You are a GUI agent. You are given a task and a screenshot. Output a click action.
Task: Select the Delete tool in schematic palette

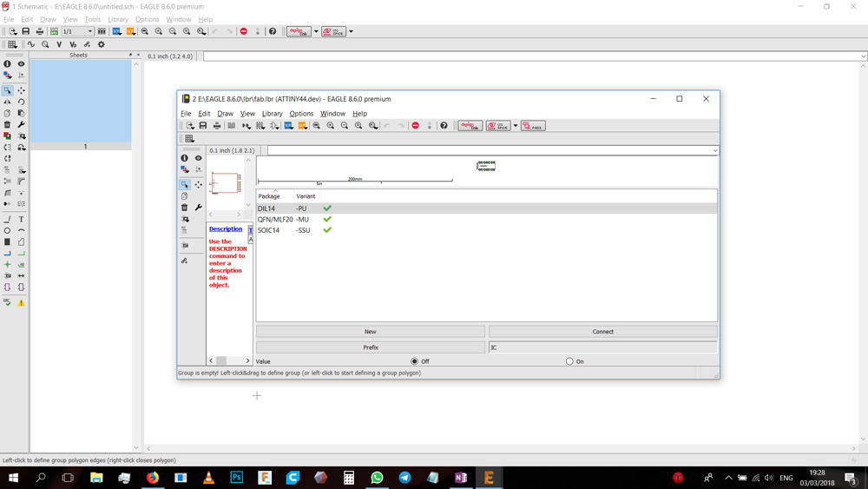(x=7, y=124)
